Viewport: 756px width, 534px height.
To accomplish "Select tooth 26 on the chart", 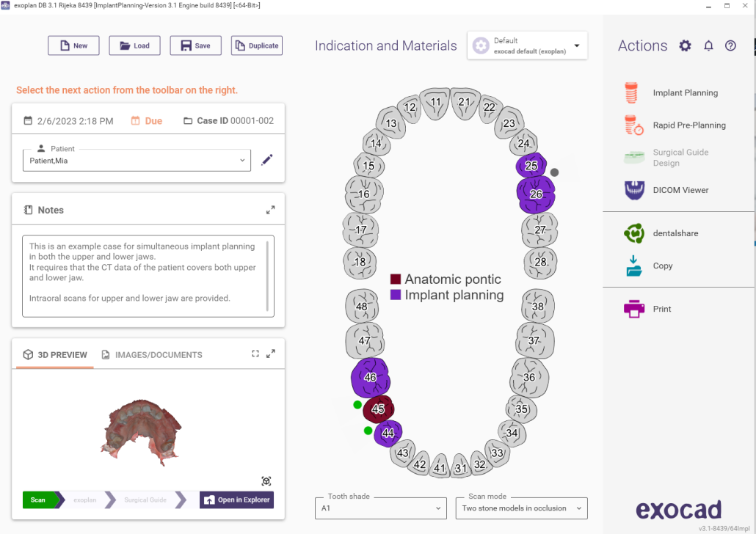I will [x=536, y=194].
